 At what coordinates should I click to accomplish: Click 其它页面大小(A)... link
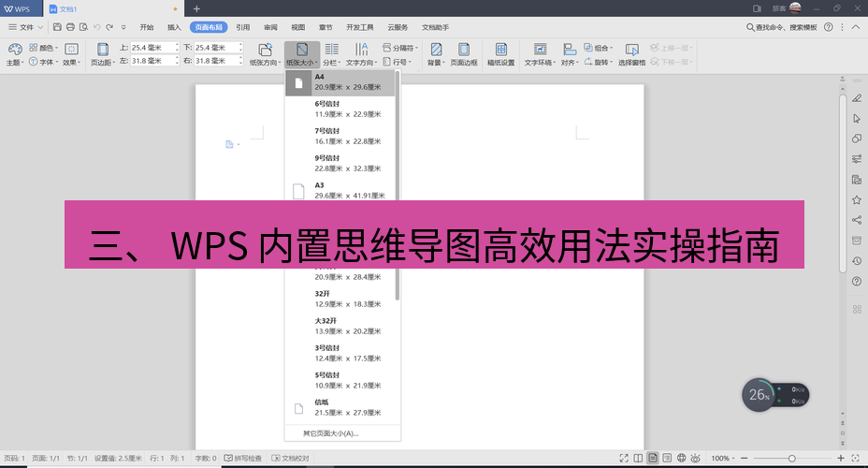331,433
